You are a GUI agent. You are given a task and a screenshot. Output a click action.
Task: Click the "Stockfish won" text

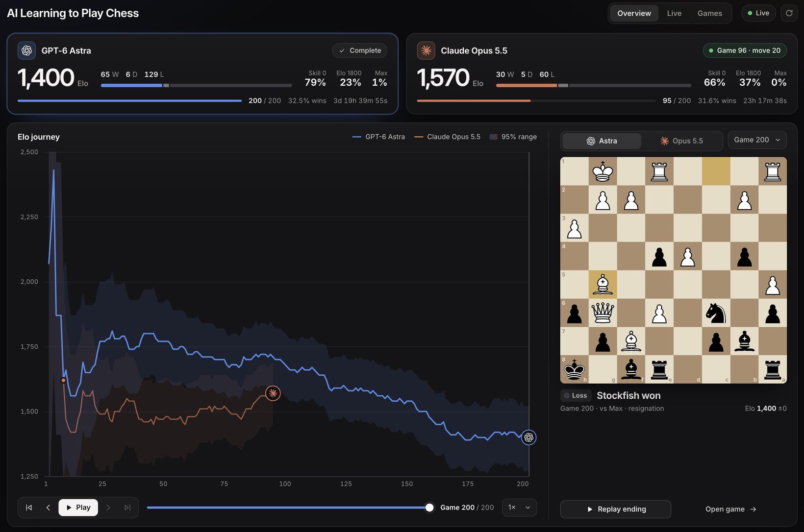pos(628,396)
